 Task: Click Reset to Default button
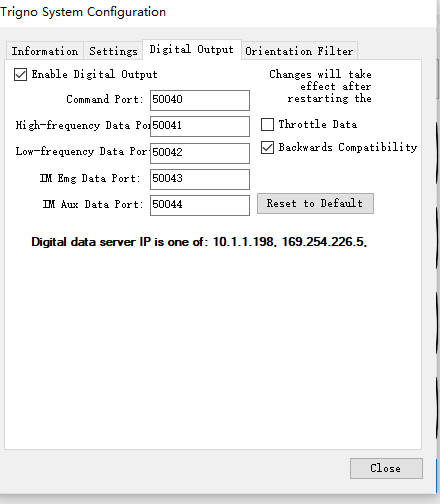point(315,203)
